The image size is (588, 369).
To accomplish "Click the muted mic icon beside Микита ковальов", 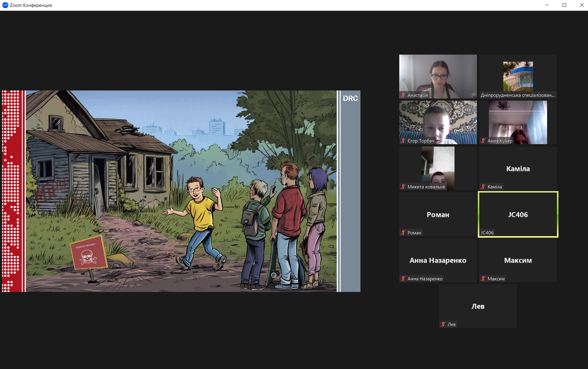I will coord(403,187).
